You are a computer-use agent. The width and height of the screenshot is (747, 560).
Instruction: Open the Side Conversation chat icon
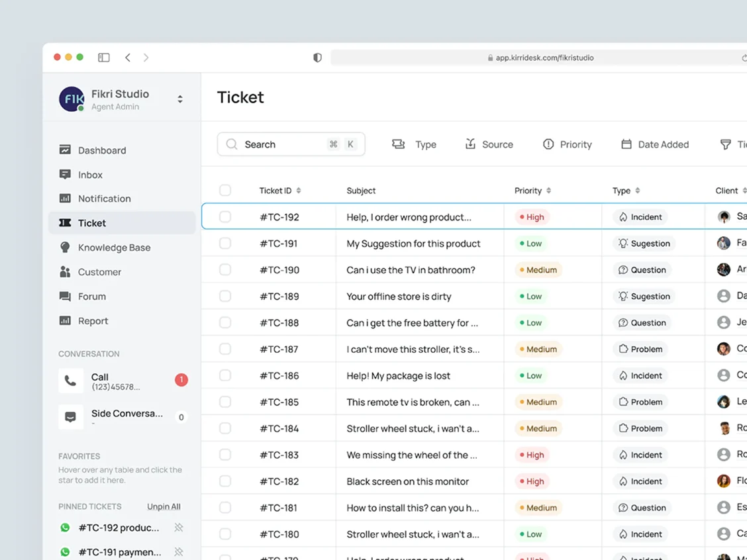(71, 417)
